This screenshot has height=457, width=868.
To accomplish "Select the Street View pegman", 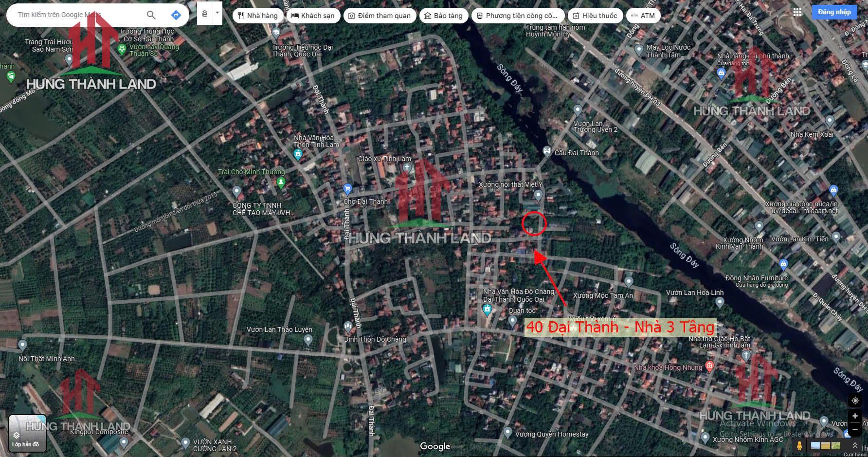I will [799, 445].
